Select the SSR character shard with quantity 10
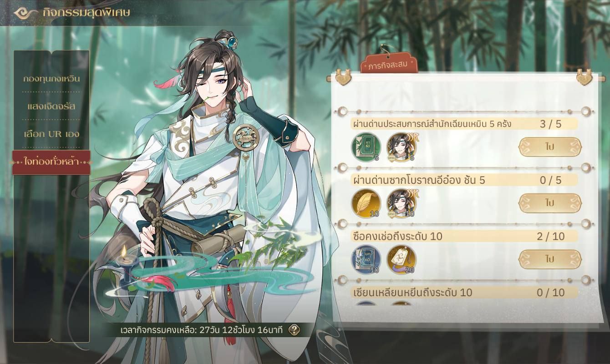The height and width of the screenshot is (364, 610). point(402,203)
